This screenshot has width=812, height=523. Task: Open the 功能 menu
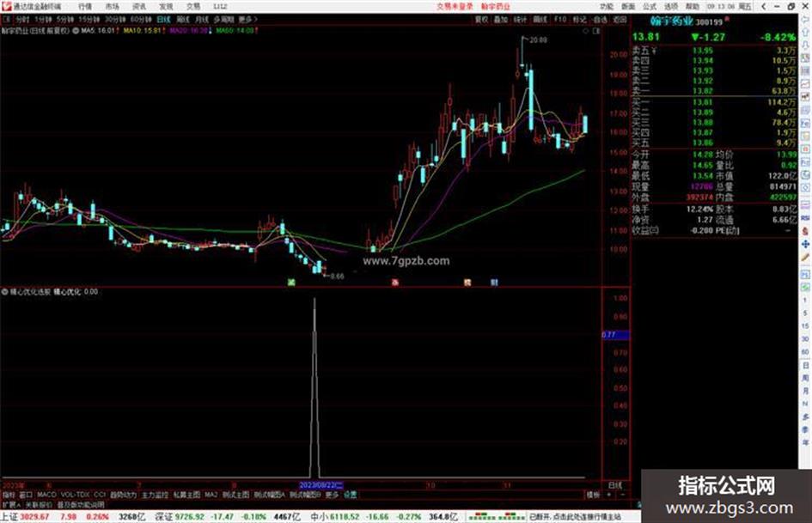(x=607, y=6)
